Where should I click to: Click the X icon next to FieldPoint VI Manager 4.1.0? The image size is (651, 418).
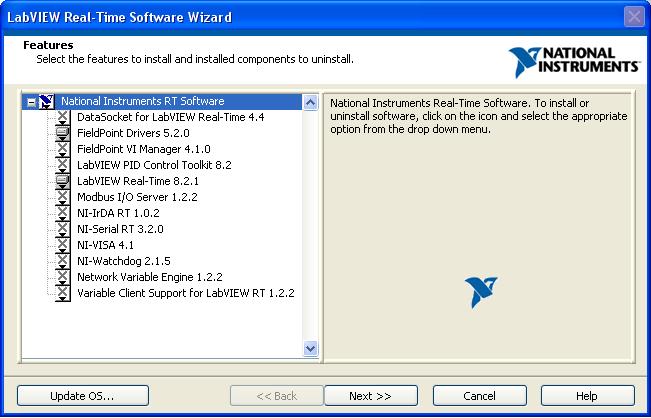point(63,149)
